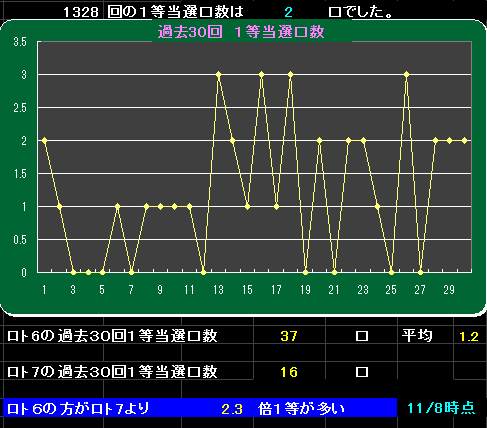Click the y-axis label '0.5'
Image resolution: width=487 pixels, height=428 pixels.
pyautogui.click(x=20, y=240)
